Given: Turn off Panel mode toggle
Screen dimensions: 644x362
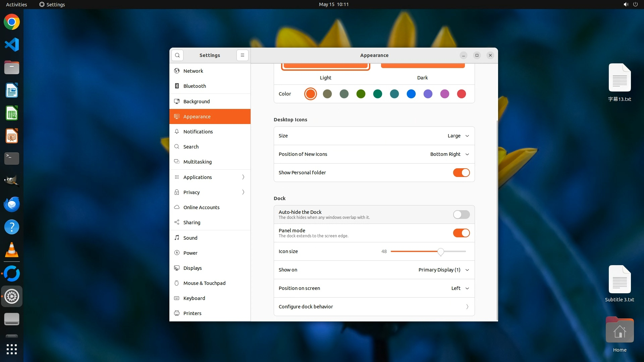Looking at the screenshot, I should coord(461,233).
